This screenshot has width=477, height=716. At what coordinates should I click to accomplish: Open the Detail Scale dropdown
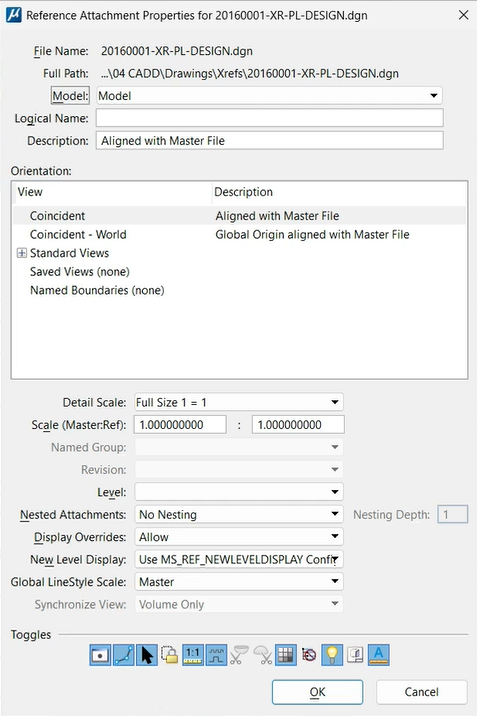tap(239, 402)
